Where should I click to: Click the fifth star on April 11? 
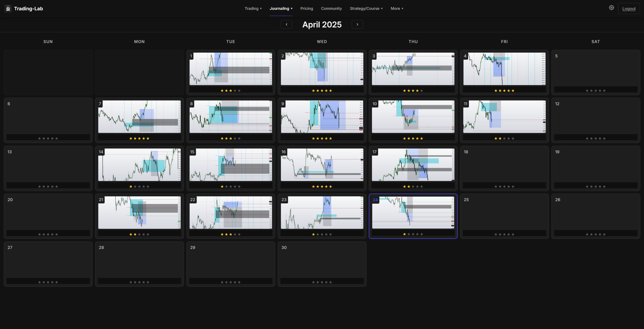pyautogui.click(x=513, y=138)
